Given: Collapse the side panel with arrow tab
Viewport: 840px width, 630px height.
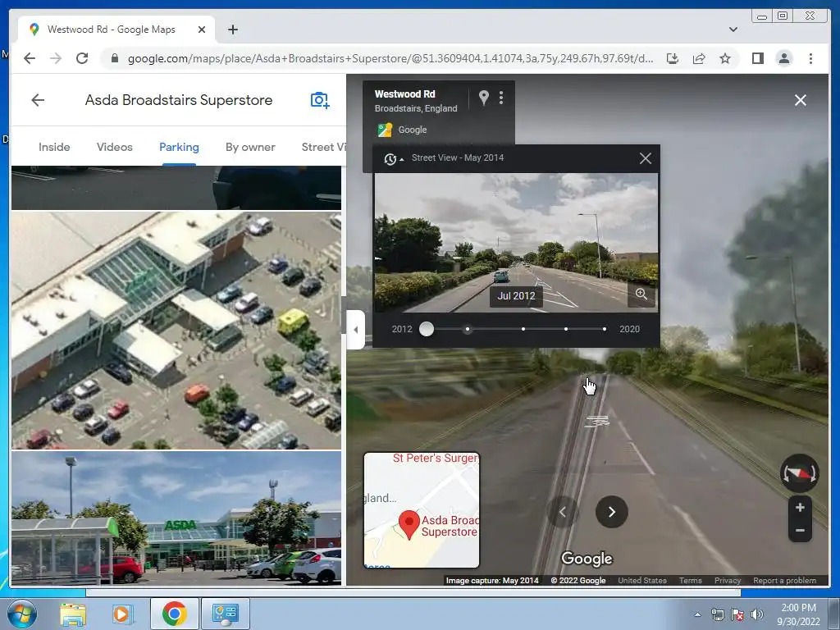Looking at the screenshot, I should point(356,330).
